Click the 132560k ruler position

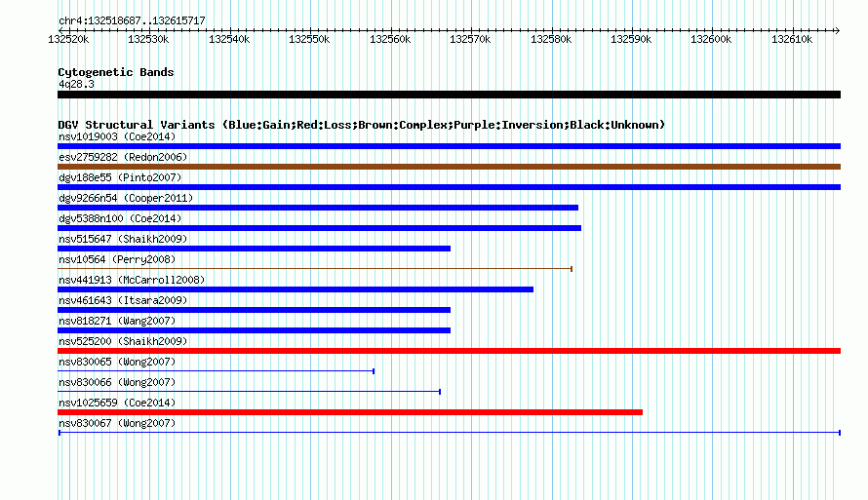click(x=390, y=39)
